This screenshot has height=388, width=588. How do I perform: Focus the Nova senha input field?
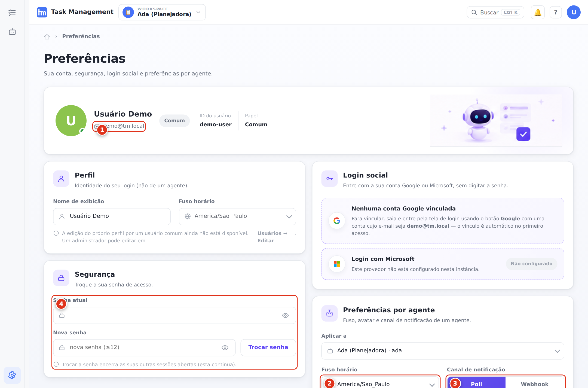click(x=144, y=347)
